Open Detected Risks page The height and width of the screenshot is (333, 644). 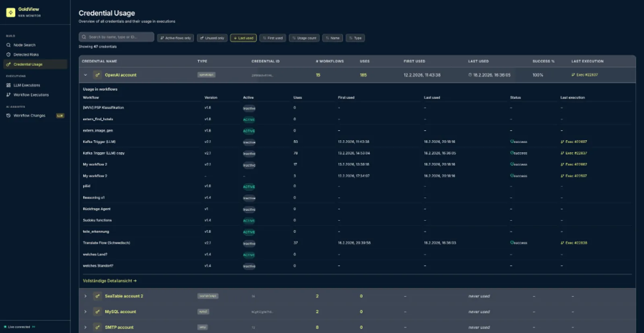[x=26, y=55]
